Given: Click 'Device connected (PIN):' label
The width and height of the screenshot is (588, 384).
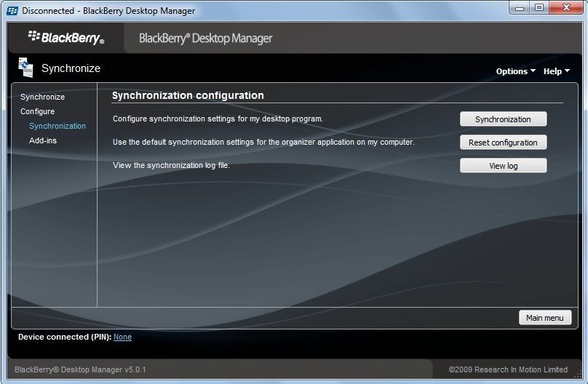Looking at the screenshot, I should 65,337.
